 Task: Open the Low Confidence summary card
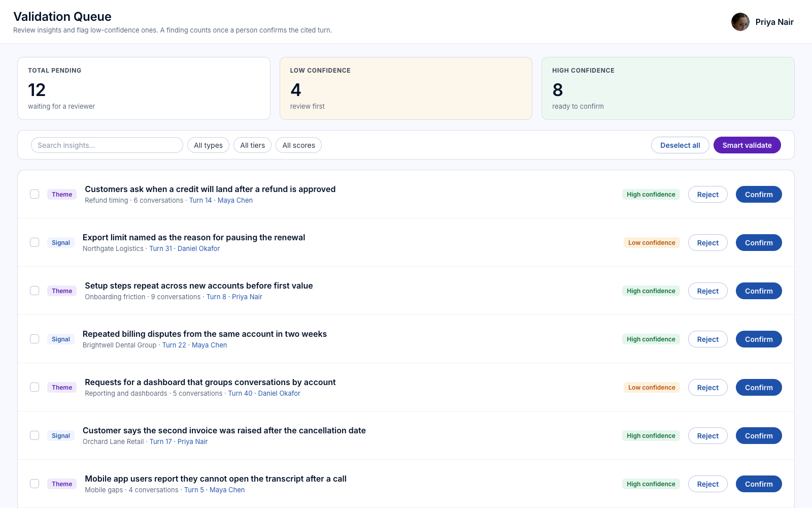(x=406, y=88)
